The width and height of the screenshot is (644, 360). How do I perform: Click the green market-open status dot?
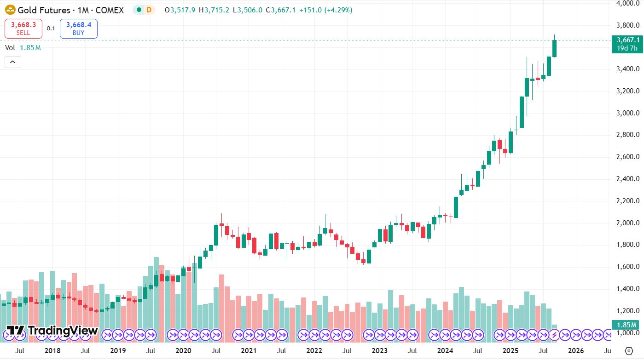[x=139, y=10]
